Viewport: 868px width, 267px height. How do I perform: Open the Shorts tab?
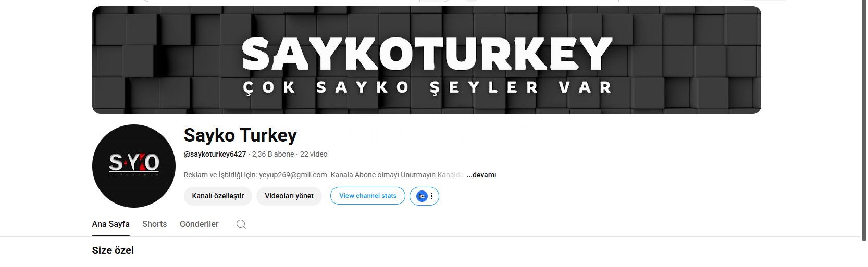coord(155,224)
